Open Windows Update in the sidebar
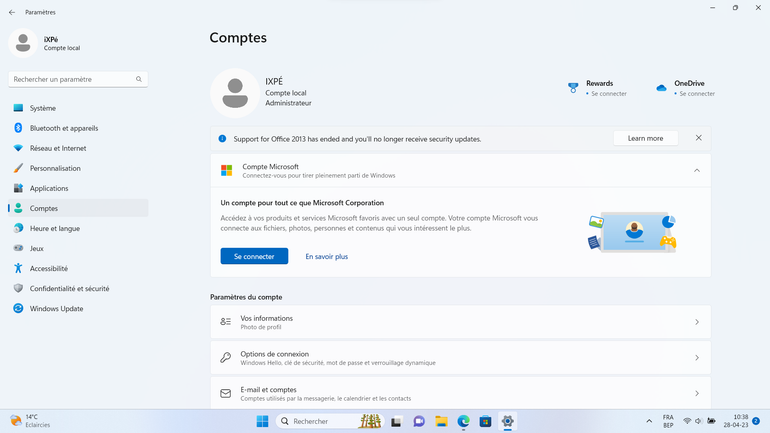 (x=78, y=309)
